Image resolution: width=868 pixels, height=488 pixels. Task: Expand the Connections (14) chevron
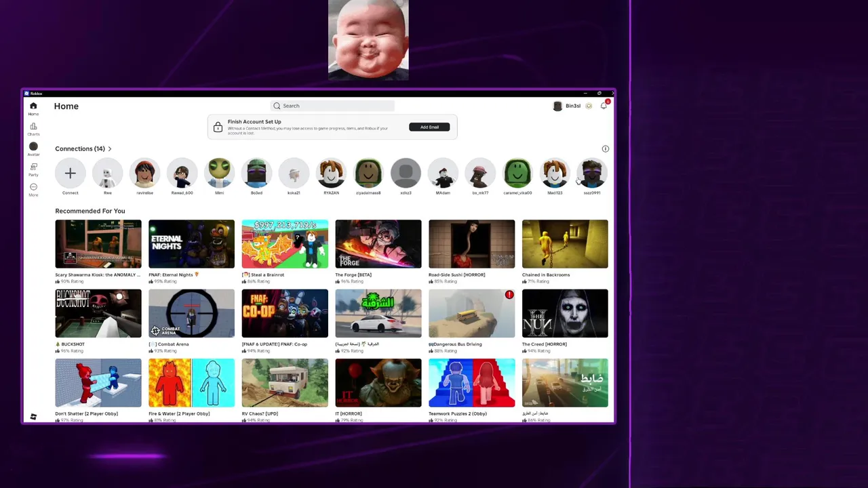pos(109,148)
